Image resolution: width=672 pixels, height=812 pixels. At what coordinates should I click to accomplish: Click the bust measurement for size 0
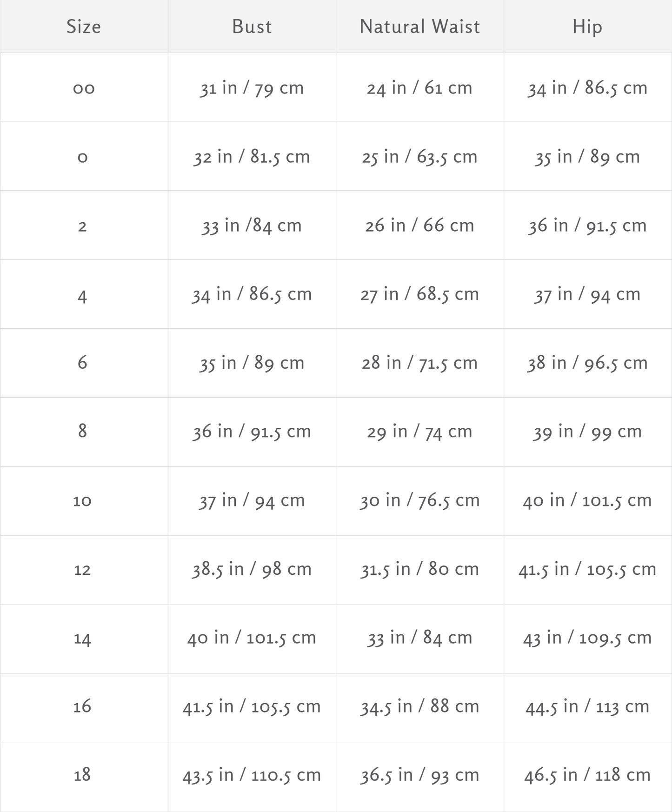[x=252, y=157]
